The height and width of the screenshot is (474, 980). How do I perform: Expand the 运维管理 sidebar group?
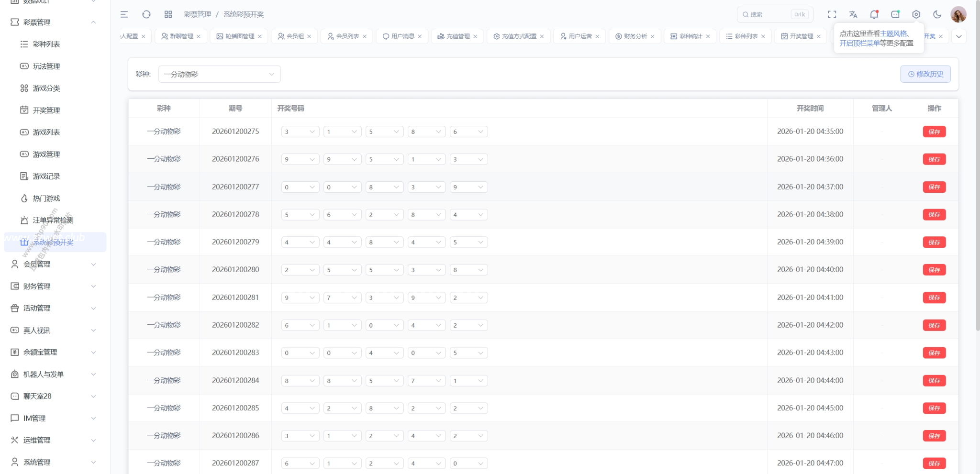pyautogui.click(x=55, y=440)
